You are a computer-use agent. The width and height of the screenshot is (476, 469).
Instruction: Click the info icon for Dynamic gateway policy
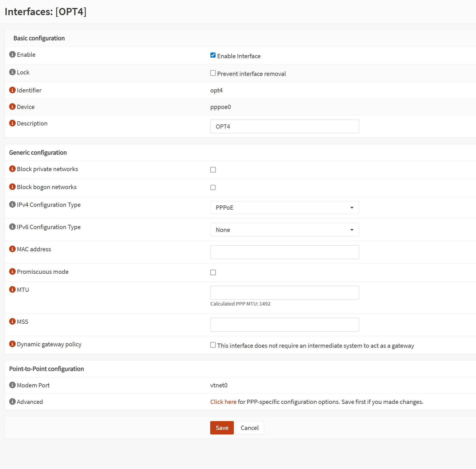pos(12,344)
